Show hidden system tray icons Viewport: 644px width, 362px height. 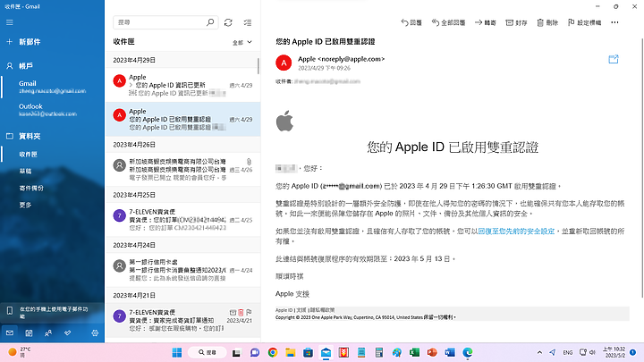click(x=539, y=352)
